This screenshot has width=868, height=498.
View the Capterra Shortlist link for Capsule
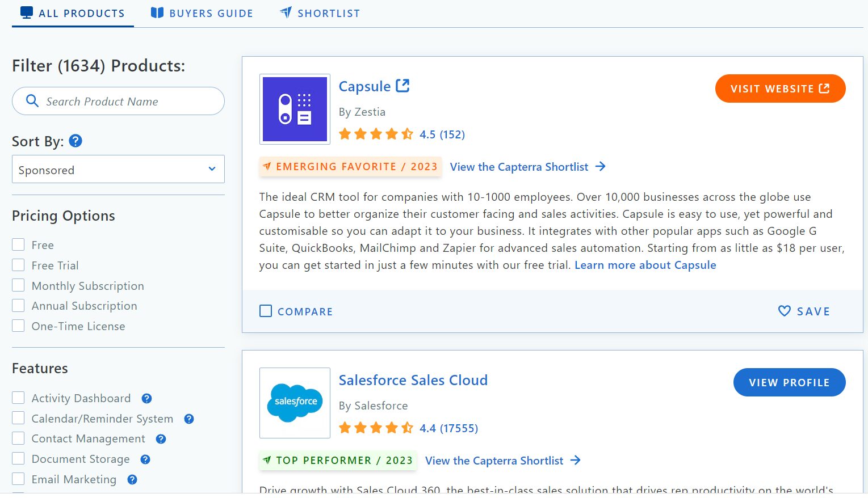click(519, 167)
